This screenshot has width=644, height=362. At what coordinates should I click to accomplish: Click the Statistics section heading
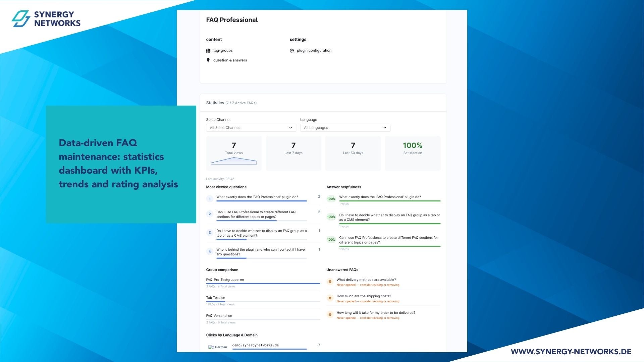[x=215, y=103]
